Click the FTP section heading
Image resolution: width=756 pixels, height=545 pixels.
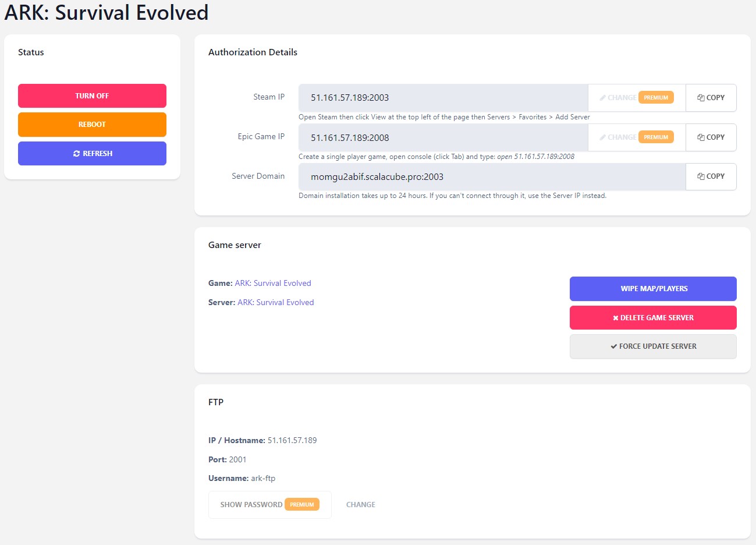pos(216,402)
